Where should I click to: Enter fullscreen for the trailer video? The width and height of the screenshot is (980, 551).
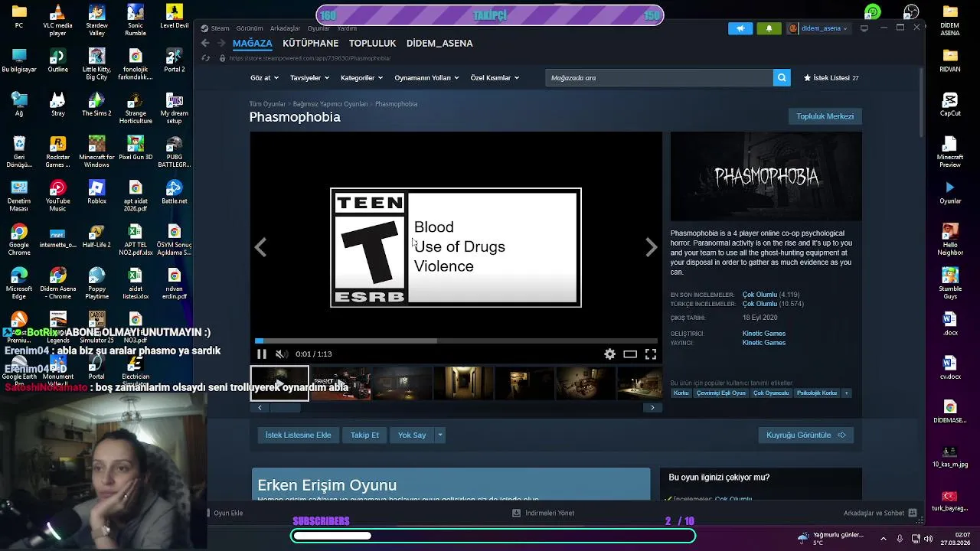[x=651, y=354]
